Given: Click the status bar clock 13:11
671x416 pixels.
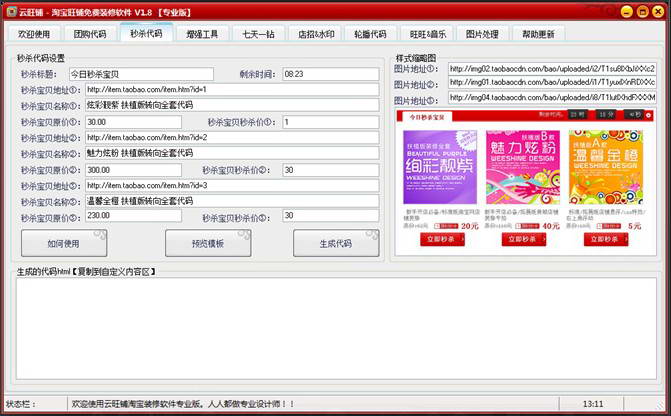Looking at the screenshot, I should pyautogui.click(x=593, y=404).
